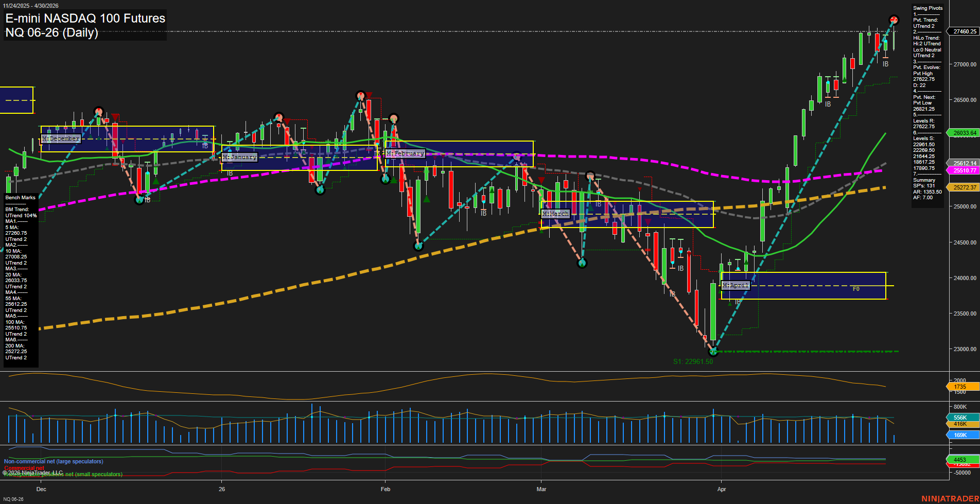Toggle the Non-commercial net (large speculators) legend
The height and width of the screenshot is (504, 980).
[x=53, y=461]
